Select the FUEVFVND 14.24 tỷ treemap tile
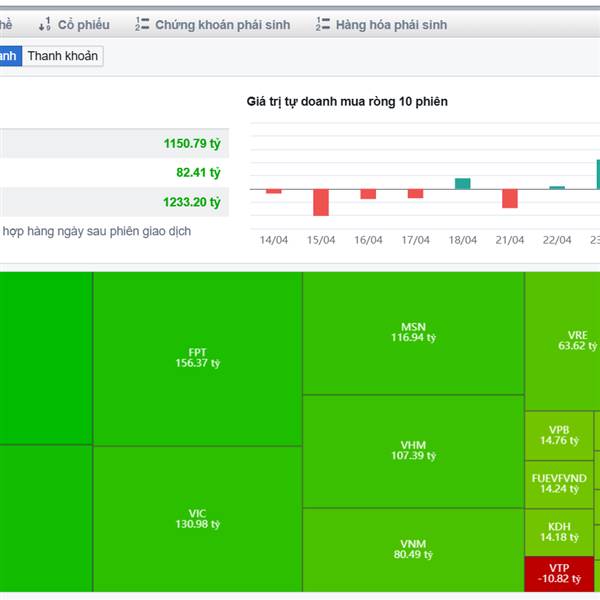 coord(559,484)
